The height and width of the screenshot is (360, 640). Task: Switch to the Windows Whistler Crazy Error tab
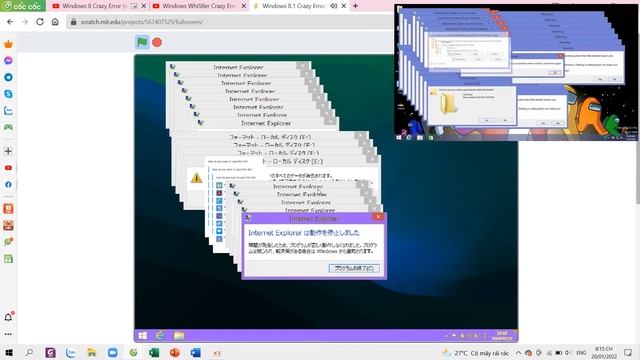click(199, 6)
